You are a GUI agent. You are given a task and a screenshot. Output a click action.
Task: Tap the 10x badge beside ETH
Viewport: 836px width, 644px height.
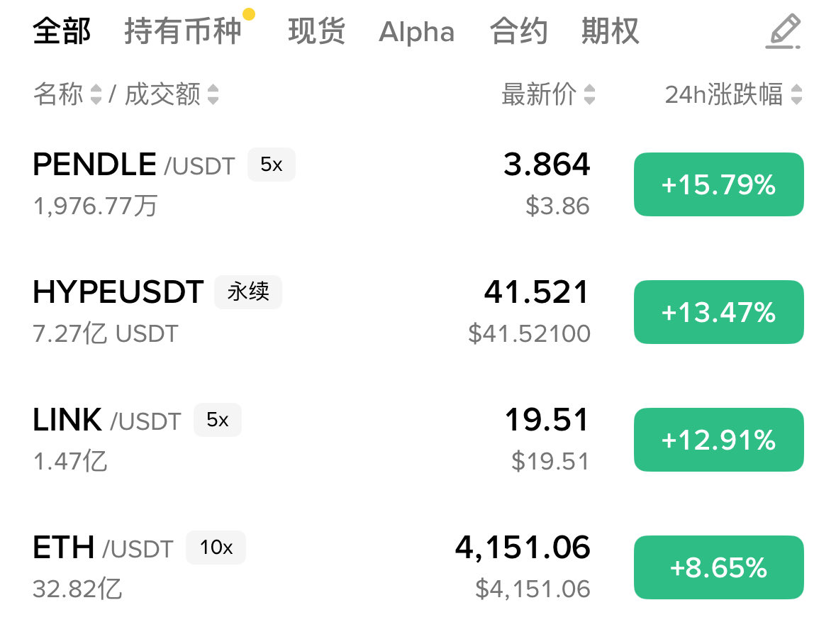tap(216, 548)
